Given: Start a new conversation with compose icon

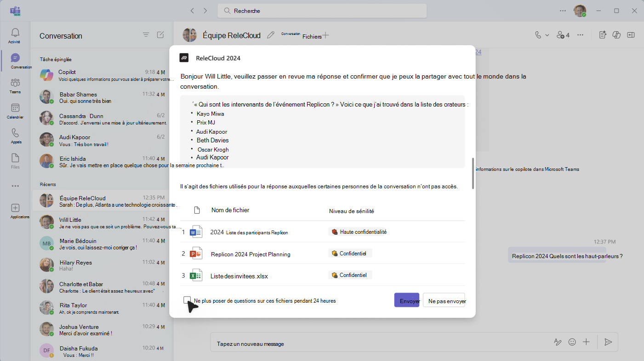Looking at the screenshot, I should click(160, 35).
